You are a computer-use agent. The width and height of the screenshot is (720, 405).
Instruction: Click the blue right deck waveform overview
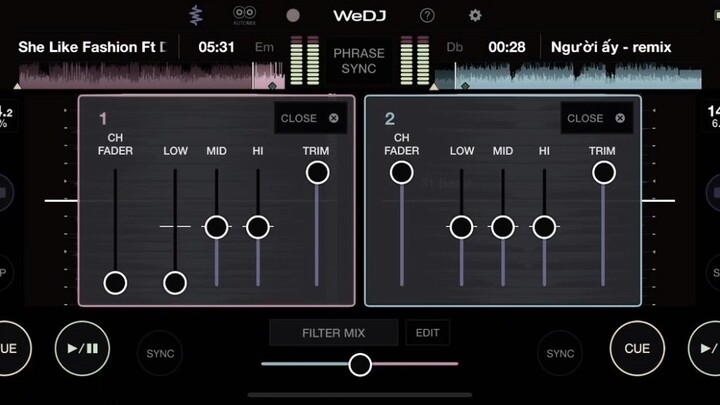[568, 75]
